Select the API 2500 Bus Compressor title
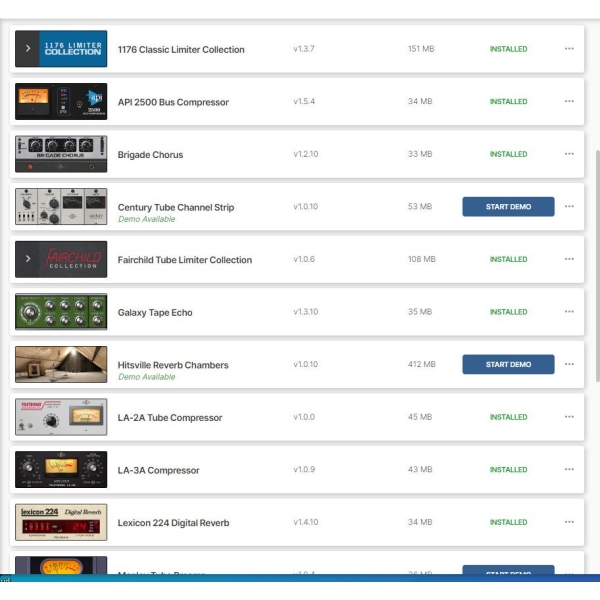This screenshot has width=600, height=600. pos(173,102)
